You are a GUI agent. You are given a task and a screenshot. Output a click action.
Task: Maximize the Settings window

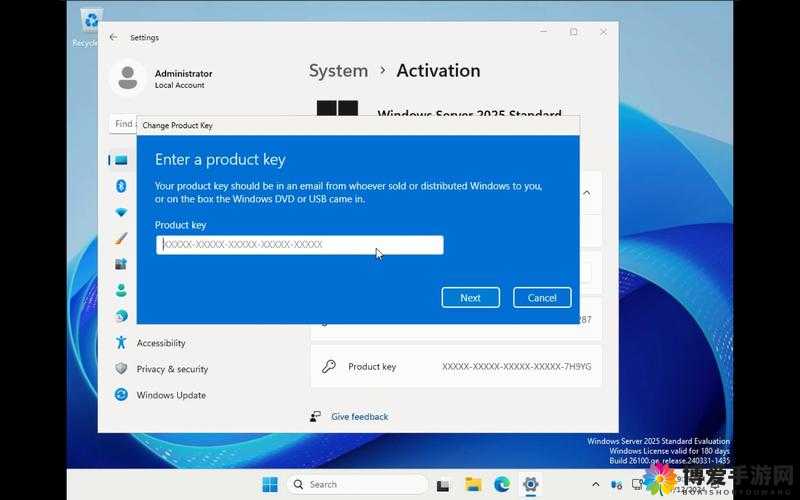(574, 32)
